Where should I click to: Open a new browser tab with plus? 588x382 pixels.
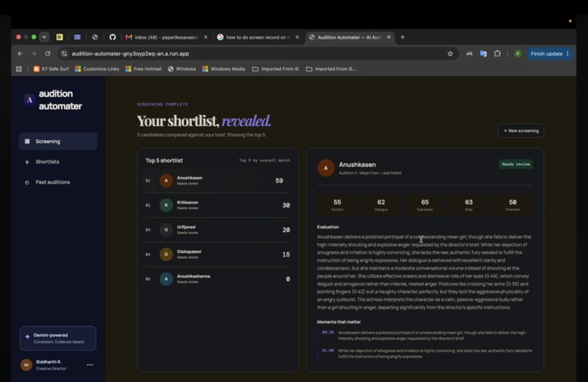(x=403, y=37)
